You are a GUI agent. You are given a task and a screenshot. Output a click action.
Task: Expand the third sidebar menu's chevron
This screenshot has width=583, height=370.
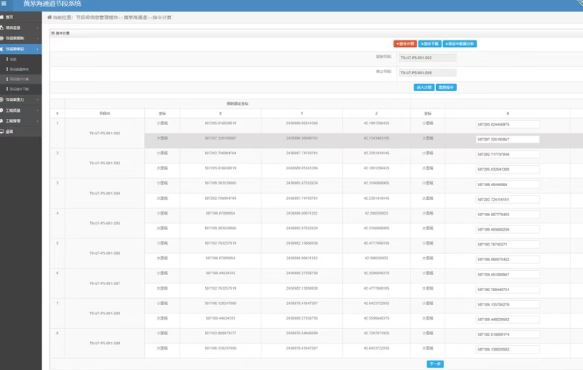point(37,38)
